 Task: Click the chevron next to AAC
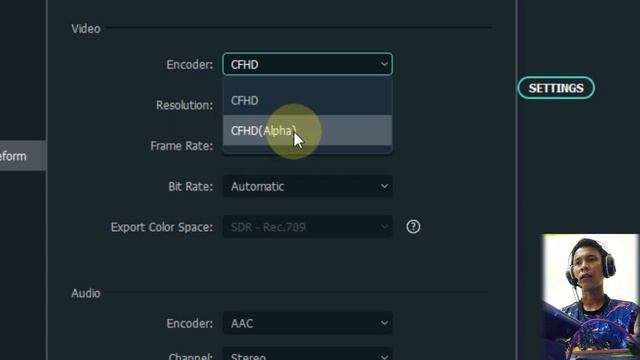pos(384,323)
